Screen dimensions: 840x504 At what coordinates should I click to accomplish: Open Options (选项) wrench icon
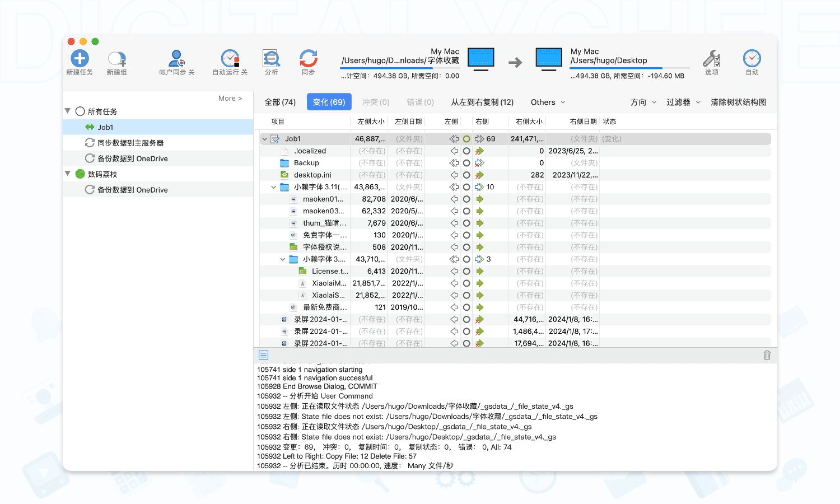(711, 58)
